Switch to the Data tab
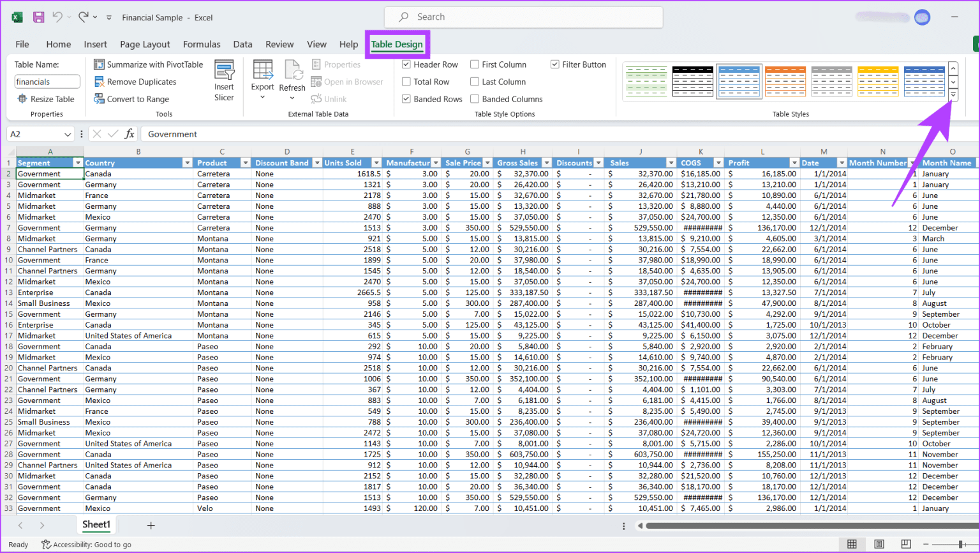980x553 pixels. [242, 44]
